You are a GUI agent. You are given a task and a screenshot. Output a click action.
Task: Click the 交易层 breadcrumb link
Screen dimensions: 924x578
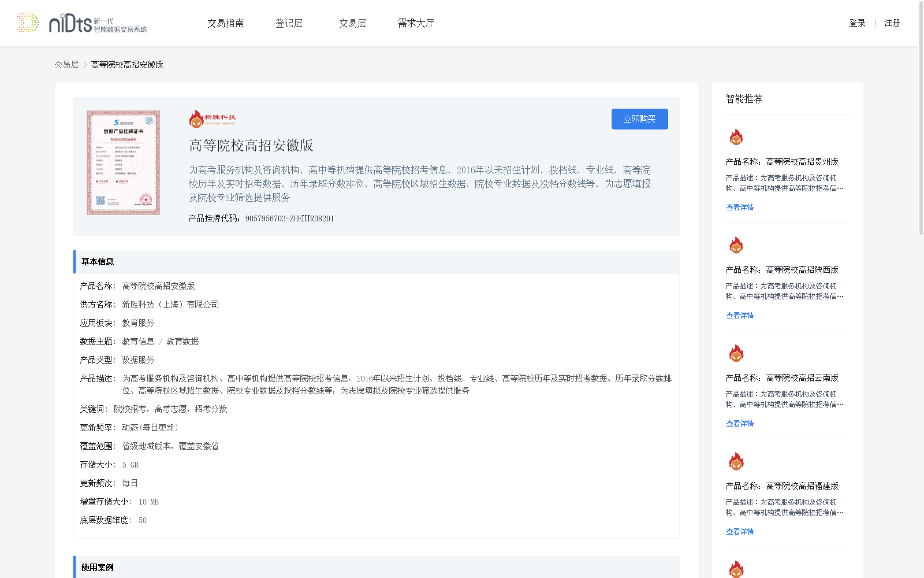click(x=66, y=65)
